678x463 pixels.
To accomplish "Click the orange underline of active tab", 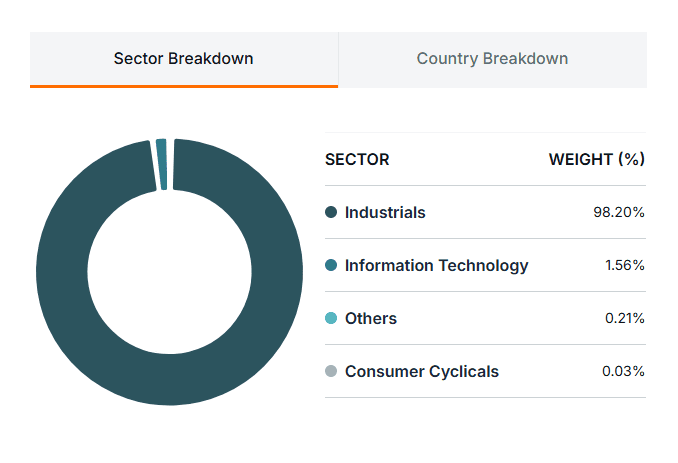I will (184, 86).
